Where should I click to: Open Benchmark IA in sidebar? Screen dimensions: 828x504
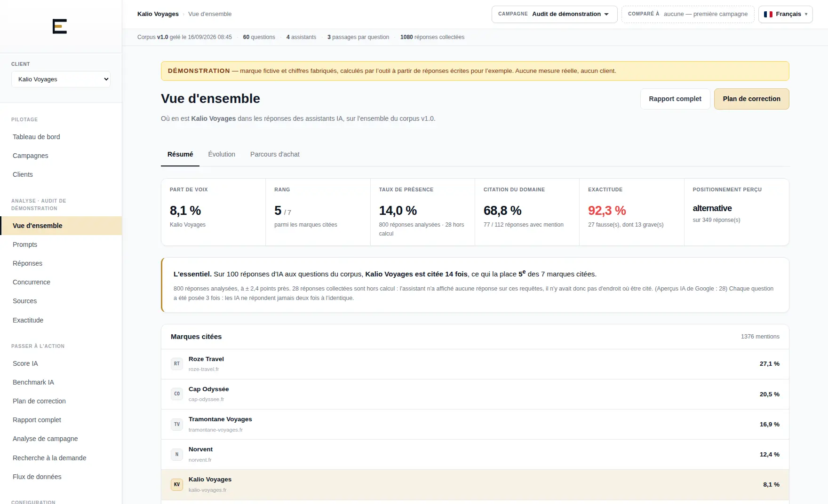[61, 382]
